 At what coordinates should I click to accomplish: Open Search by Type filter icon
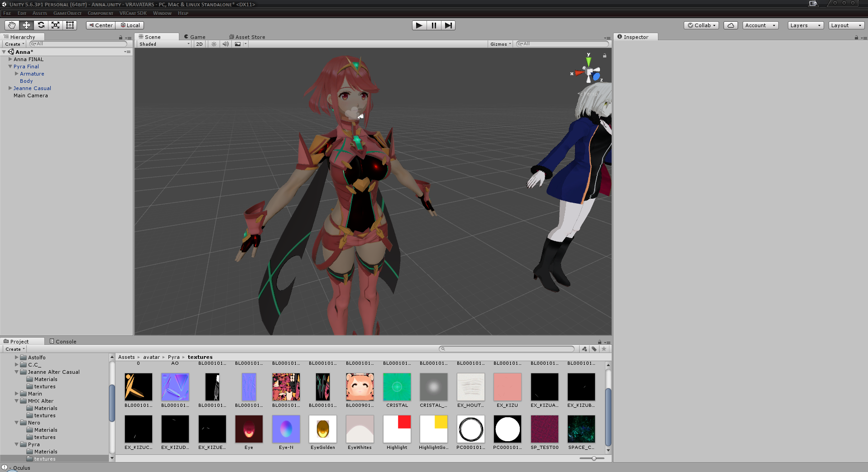tap(585, 349)
